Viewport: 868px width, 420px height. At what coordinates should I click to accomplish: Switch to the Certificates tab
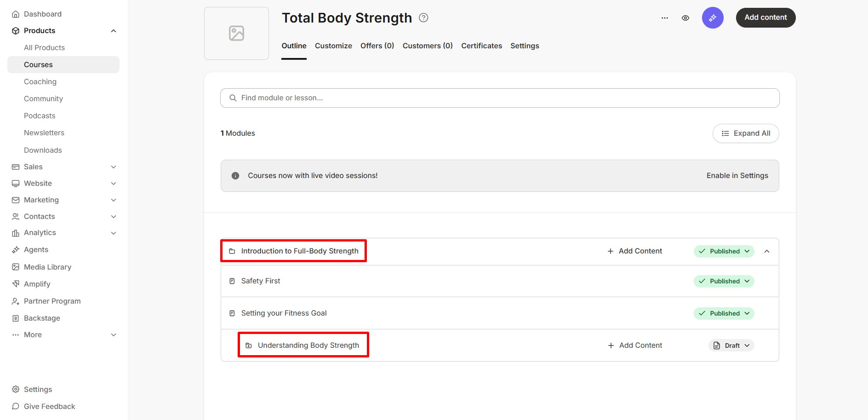tap(481, 46)
